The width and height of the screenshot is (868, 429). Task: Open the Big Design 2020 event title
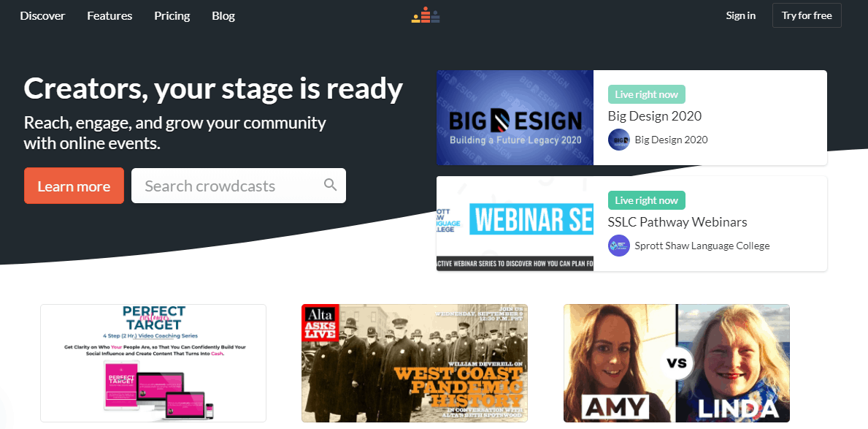point(655,116)
